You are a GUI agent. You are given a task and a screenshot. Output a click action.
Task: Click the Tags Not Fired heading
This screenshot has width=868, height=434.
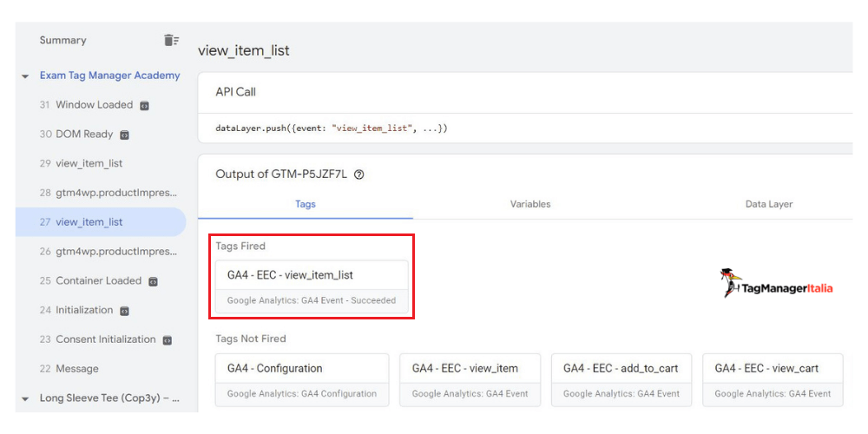tap(251, 339)
